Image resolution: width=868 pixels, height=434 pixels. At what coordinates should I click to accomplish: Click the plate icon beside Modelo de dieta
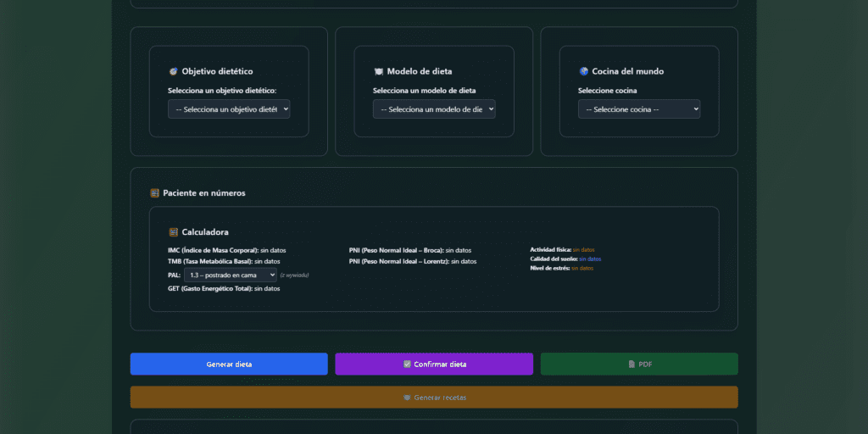tap(378, 72)
